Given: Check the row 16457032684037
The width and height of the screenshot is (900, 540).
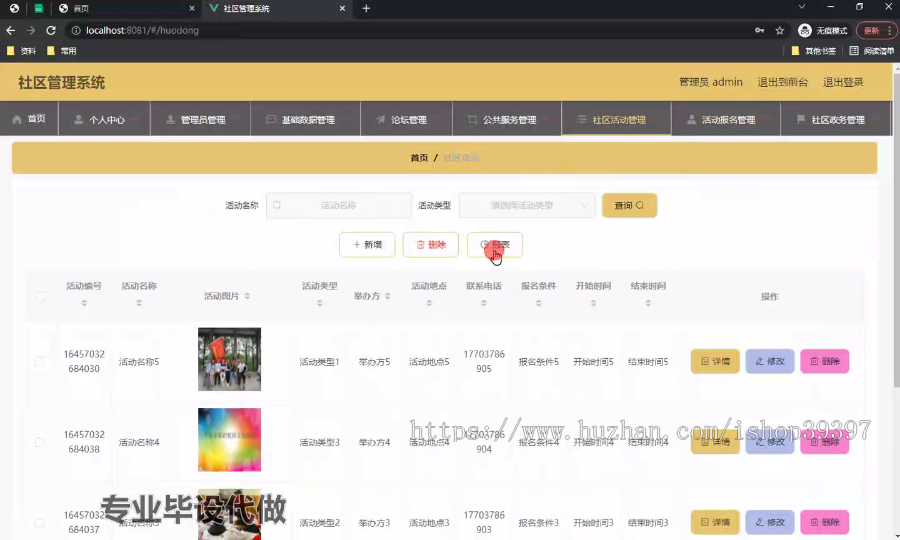Looking at the screenshot, I should pyautogui.click(x=40, y=522).
